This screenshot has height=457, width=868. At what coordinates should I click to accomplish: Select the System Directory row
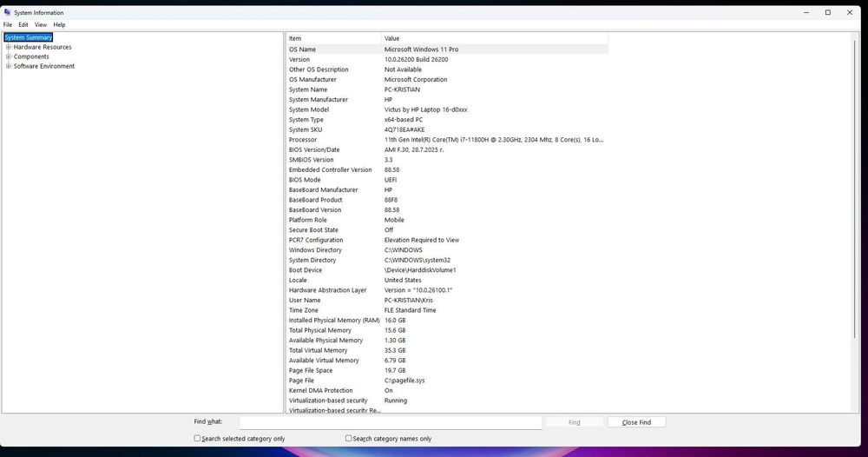[447, 260]
